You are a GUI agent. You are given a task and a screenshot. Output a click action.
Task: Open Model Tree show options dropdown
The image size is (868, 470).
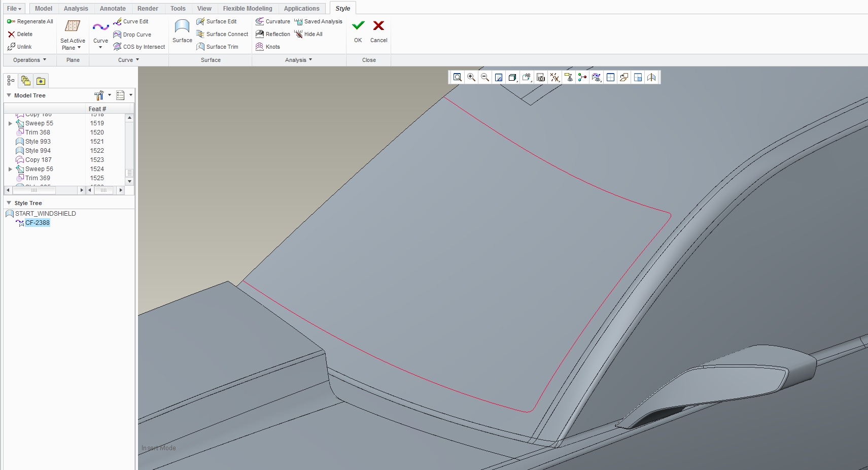(124, 95)
